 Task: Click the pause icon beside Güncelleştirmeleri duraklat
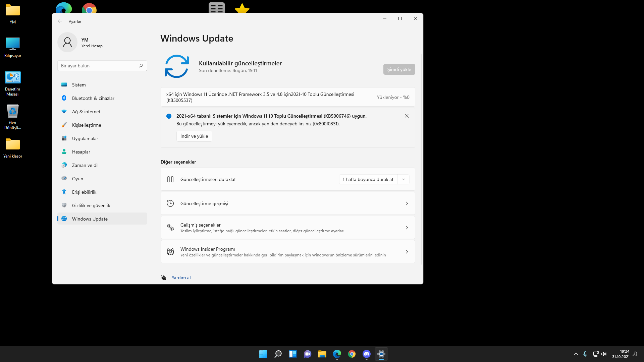click(x=170, y=179)
